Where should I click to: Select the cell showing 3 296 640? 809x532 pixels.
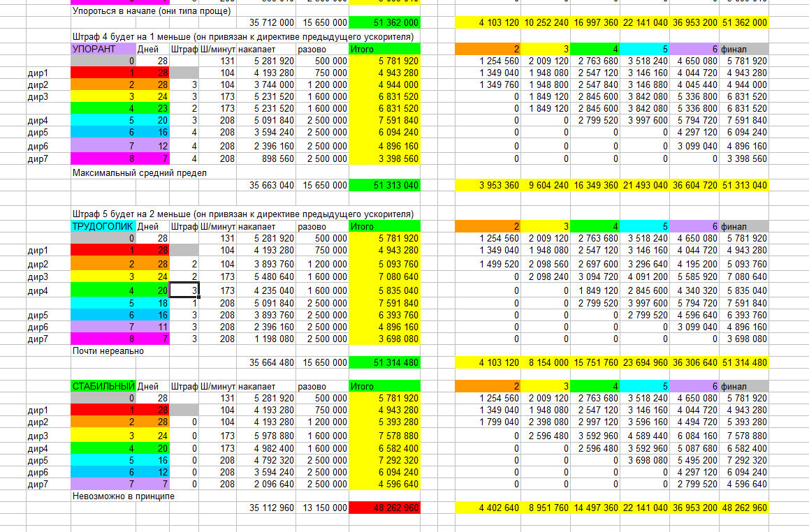(x=644, y=264)
